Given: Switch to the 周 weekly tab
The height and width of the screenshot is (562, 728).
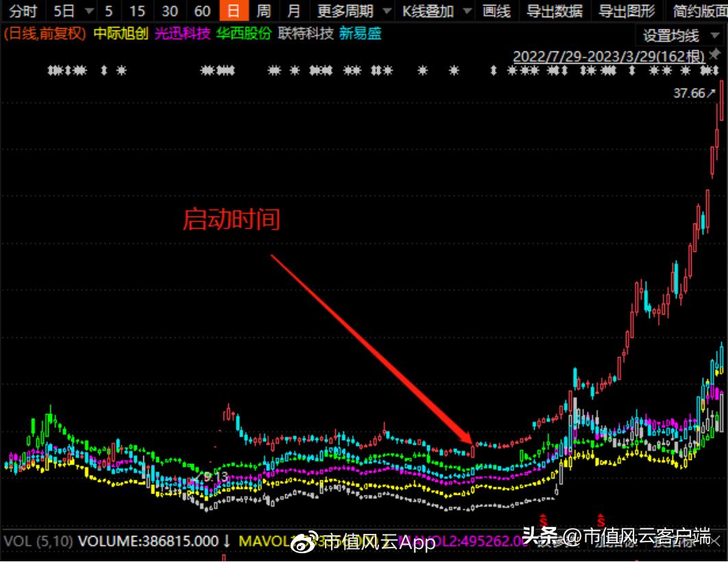Looking at the screenshot, I should click(x=263, y=11).
